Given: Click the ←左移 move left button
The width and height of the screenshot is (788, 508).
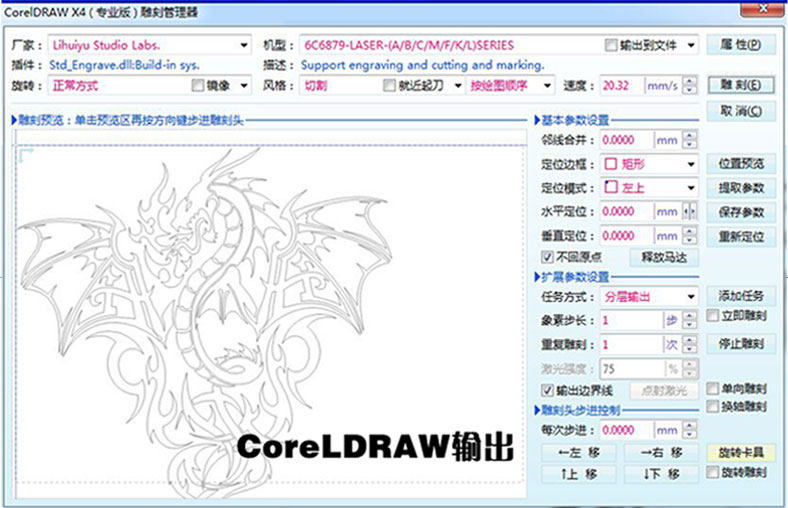Looking at the screenshot, I should tap(578, 453).
